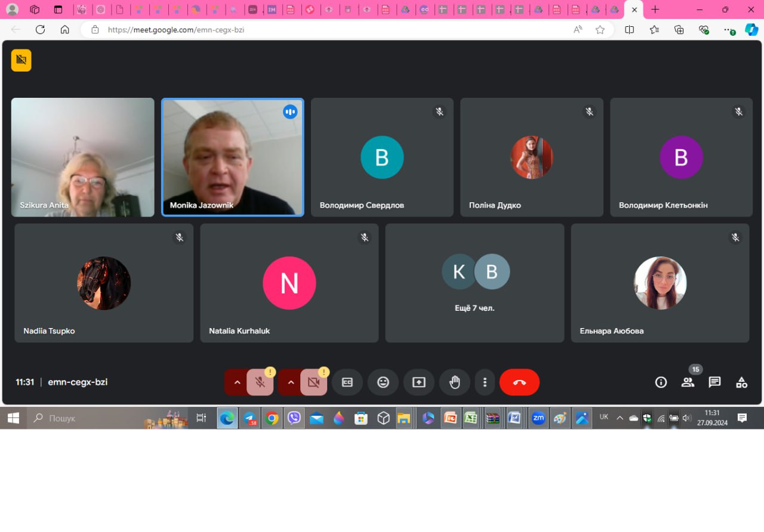Click the meeting code emn-cegx-bzi
764x532 pixels.
click(78, 382)
